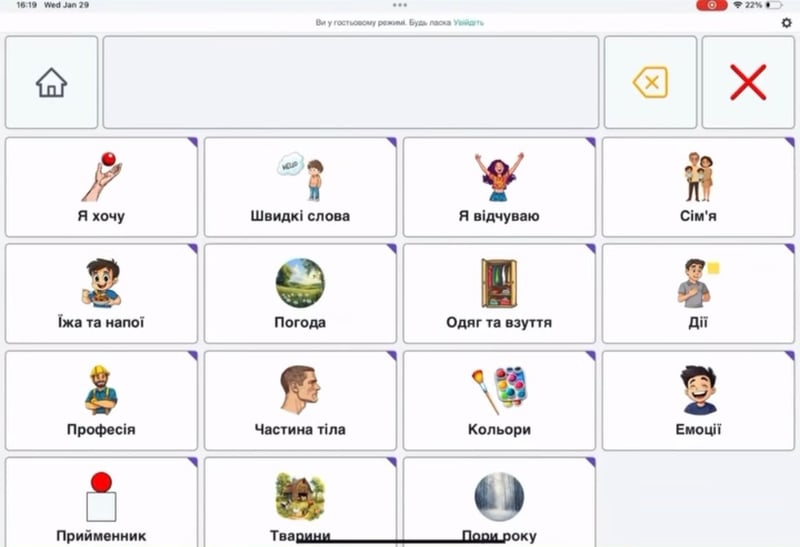Choose the "Емоції" emotions tile
The height and width of the screenshot is (547, 800).
click(697, 400)
